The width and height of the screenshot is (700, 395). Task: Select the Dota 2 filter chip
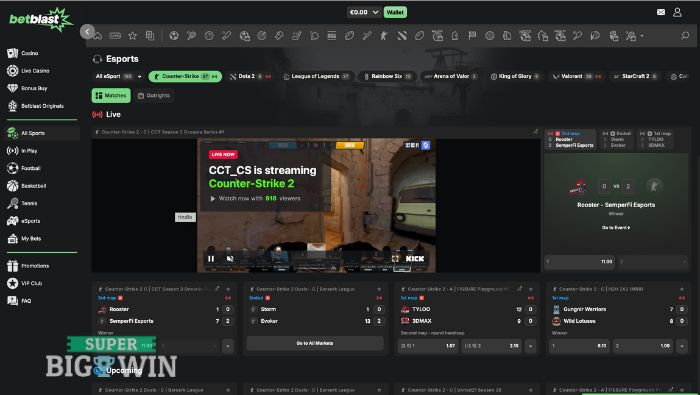click(x=250, y=76)
